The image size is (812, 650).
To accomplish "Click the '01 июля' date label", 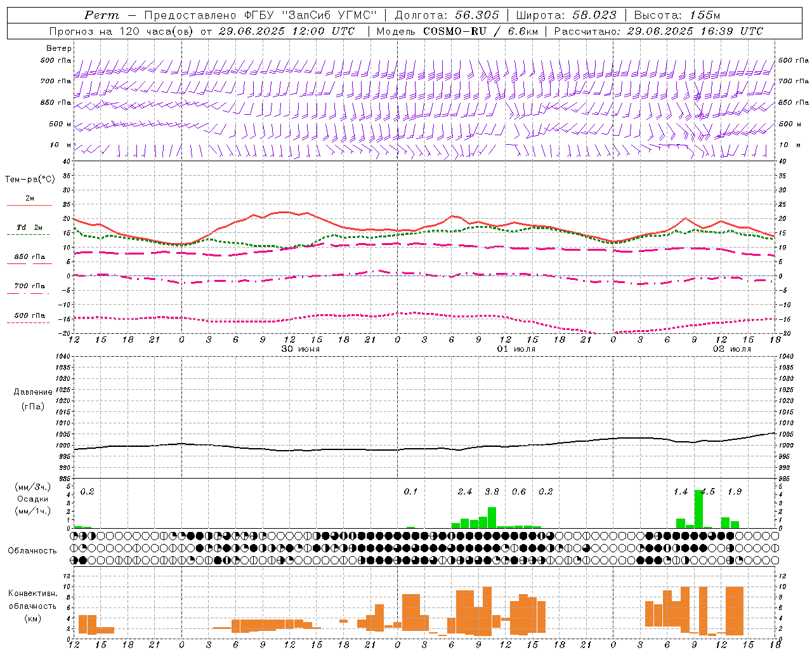I will click(516, 349).
